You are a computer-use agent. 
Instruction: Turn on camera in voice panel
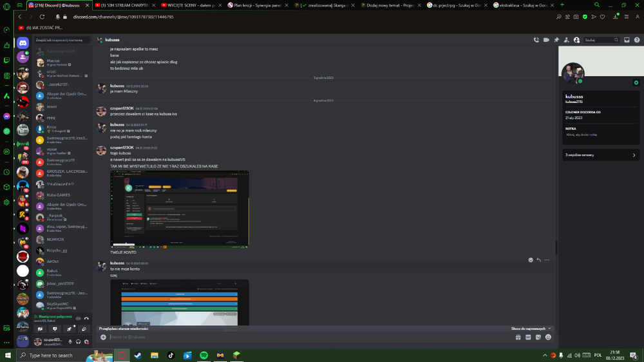40,329
